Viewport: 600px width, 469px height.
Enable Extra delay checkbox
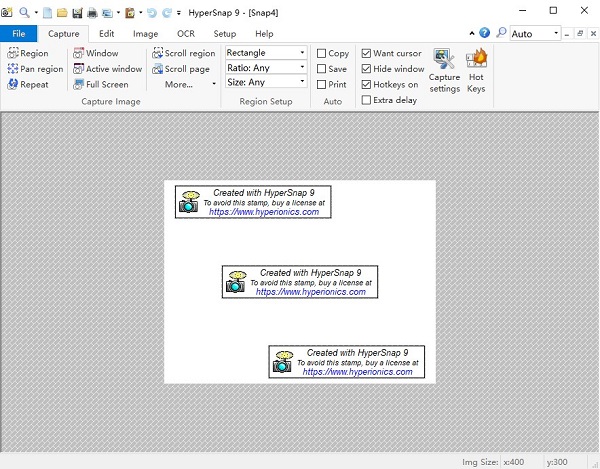[366, 100]
